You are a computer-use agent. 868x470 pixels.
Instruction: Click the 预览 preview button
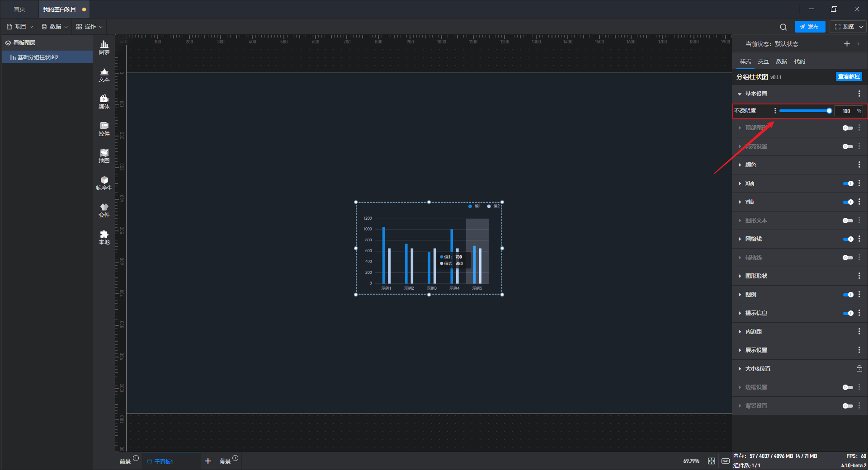coord(844,27)
